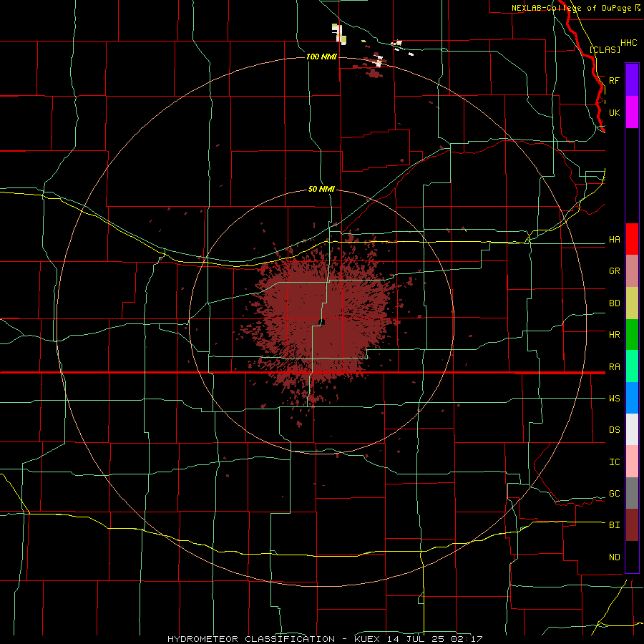Click the HA legend label
This screenshot has width=644, height=644.
(x=614, y=240)
